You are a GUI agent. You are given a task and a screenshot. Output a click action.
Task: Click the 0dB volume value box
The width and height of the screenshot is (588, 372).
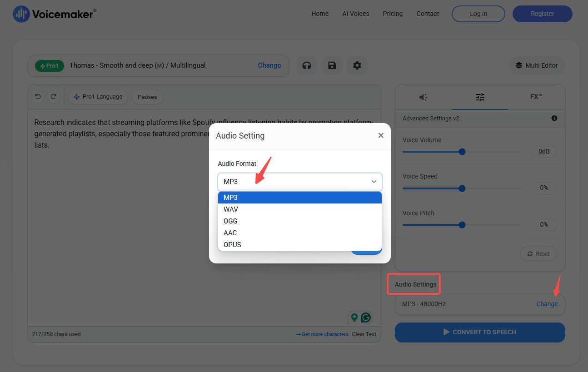tap(544, 151)
